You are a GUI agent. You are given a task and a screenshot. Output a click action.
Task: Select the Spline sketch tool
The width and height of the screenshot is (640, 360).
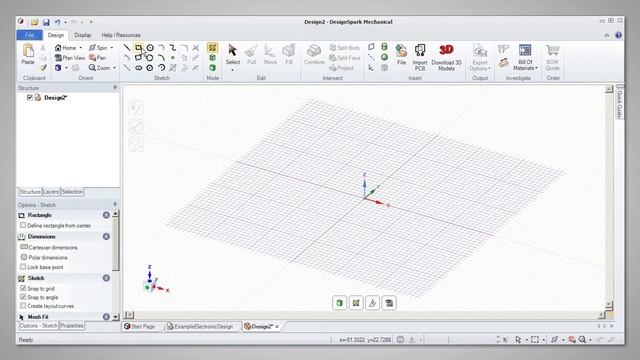pyautogui.click(x=173, y=48)
